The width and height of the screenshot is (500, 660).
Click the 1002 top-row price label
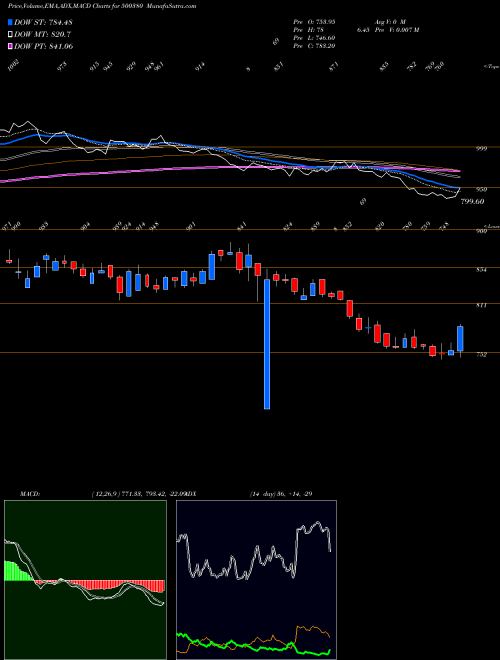point(15,66)
